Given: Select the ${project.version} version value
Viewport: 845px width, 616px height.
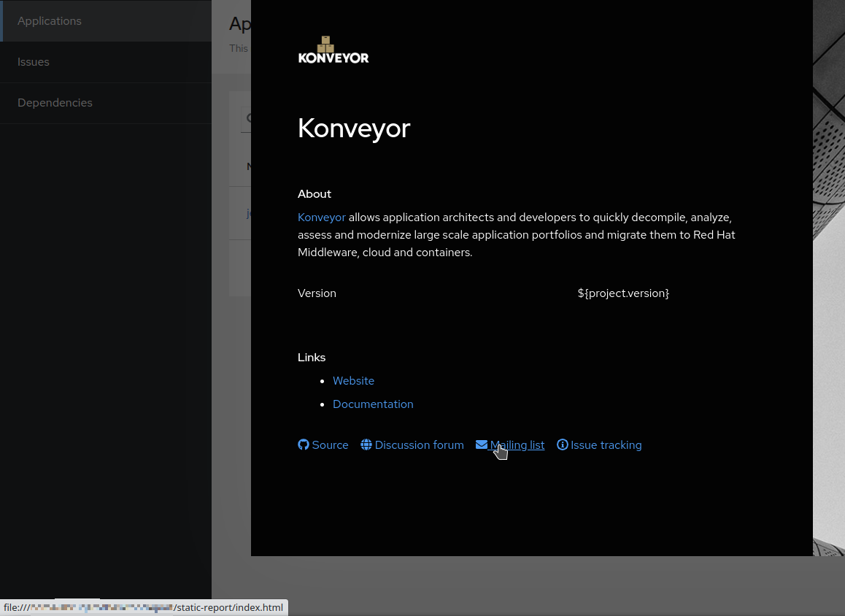Looking at the screenshot, I should coord(623,293).
